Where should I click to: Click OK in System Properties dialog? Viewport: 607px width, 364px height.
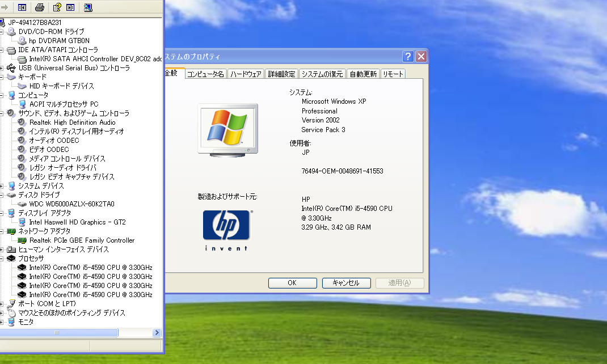[292, 283]
